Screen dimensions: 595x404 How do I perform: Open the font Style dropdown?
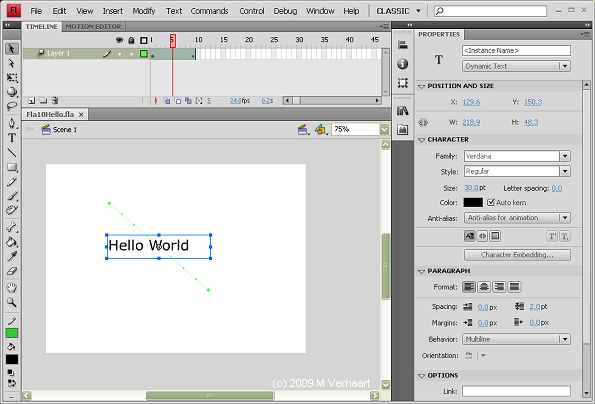pos(517,171)
